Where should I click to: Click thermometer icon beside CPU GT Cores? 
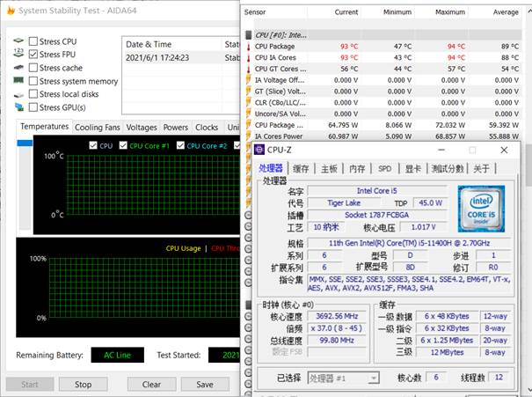[248, 69]
